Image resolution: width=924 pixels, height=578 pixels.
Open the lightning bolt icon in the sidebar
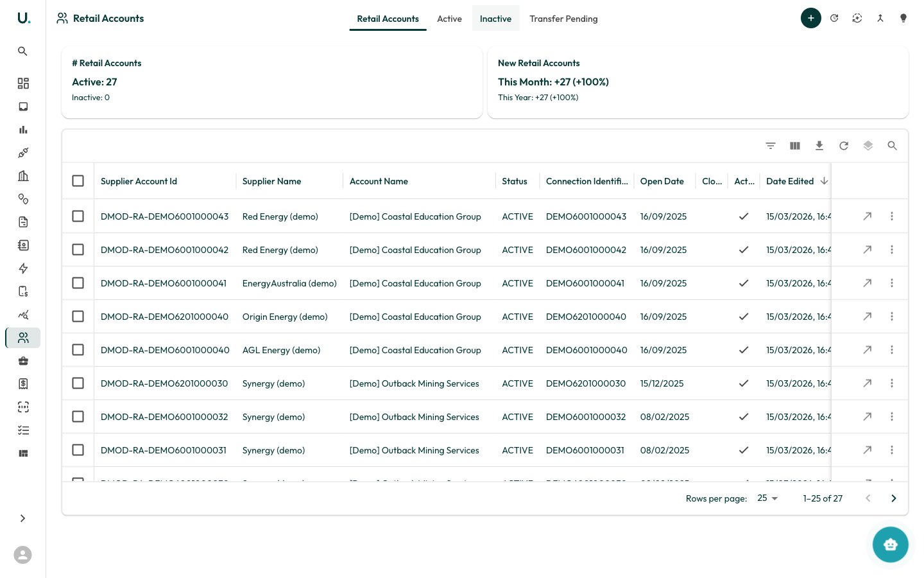(23, 268)
